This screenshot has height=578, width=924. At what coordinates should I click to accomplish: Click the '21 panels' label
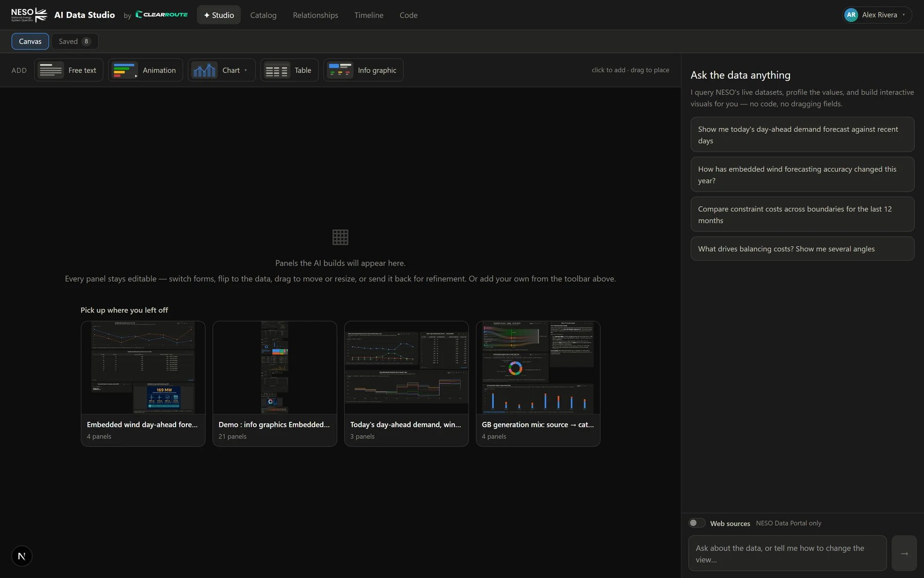(233, 436)
